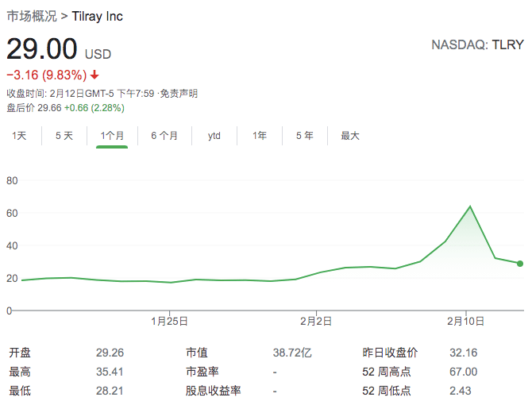
Task: Switch chart to ytd range
Action: coord(214,136)
